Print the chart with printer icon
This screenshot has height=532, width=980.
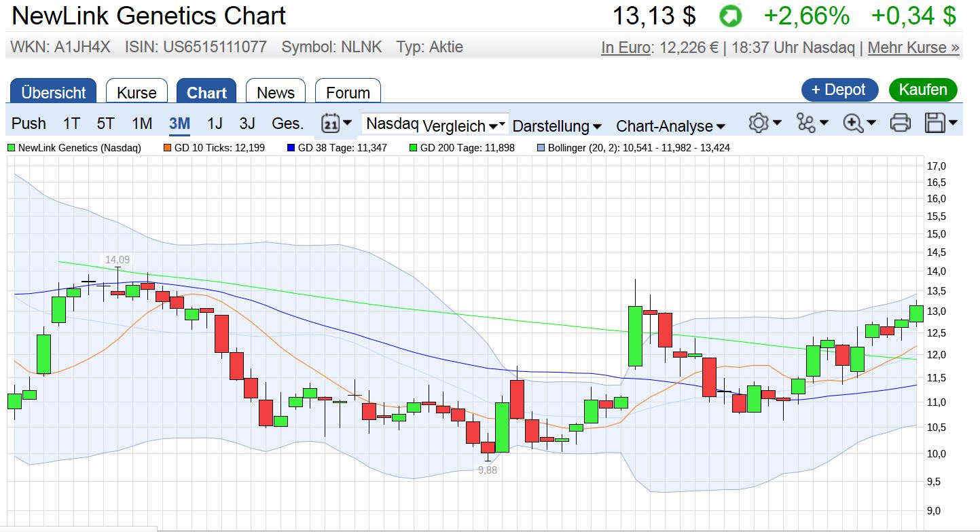[x=900, y=123]
